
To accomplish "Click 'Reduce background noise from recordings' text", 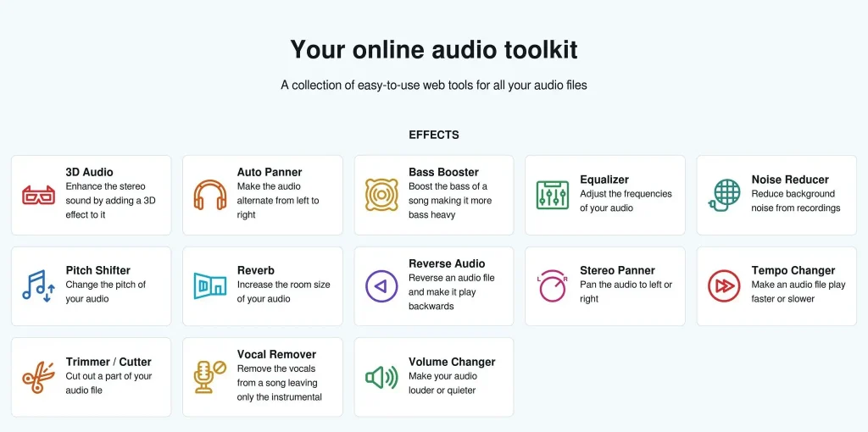I will [796, 201].
